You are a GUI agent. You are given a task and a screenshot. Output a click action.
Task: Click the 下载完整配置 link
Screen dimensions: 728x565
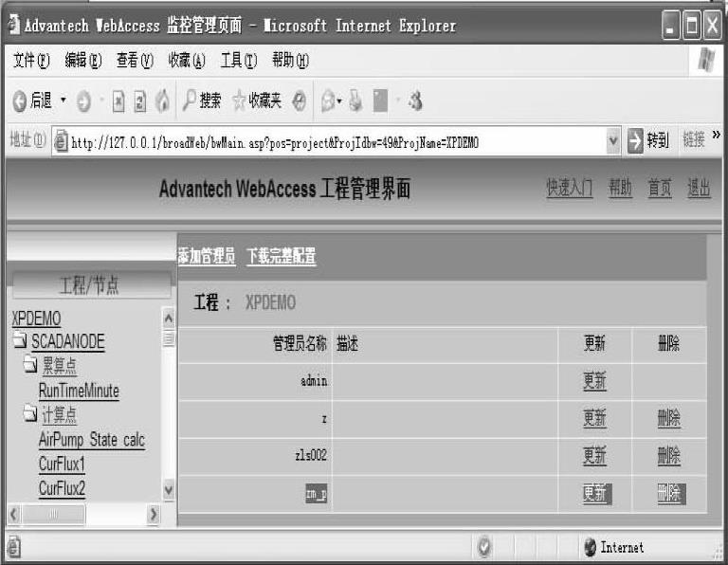coord(282,256)
